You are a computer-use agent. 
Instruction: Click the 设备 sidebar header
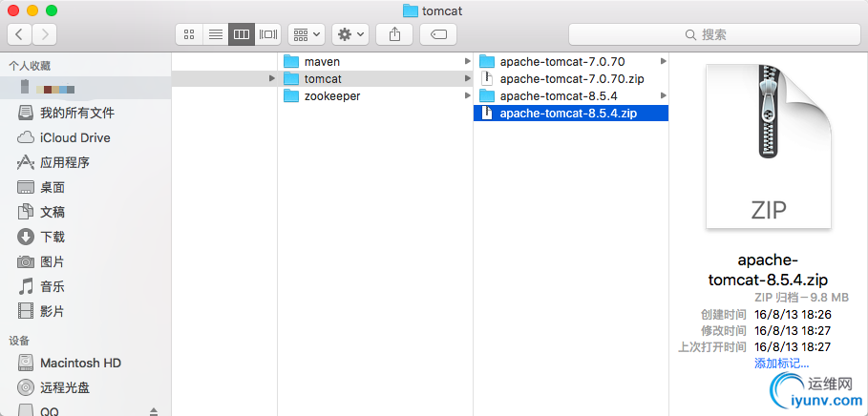[19, 341]
